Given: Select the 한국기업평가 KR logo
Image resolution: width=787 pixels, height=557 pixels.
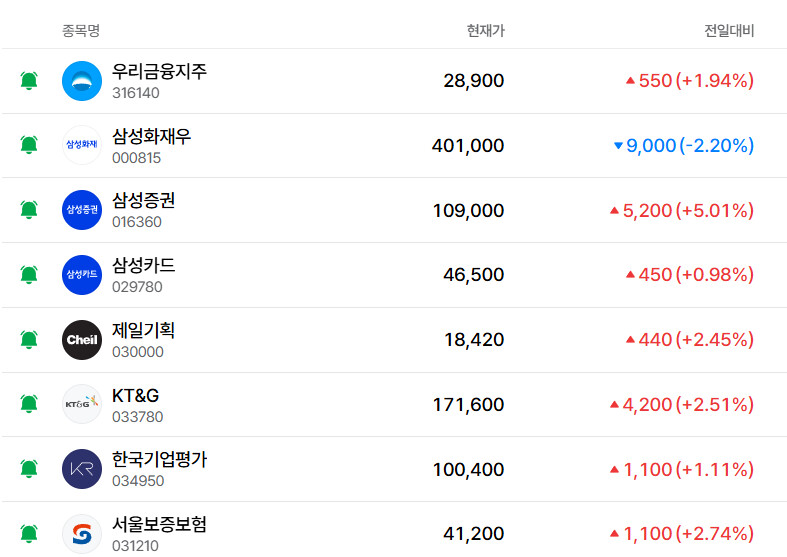Looking at the screenshot, I should pos(82,469).
